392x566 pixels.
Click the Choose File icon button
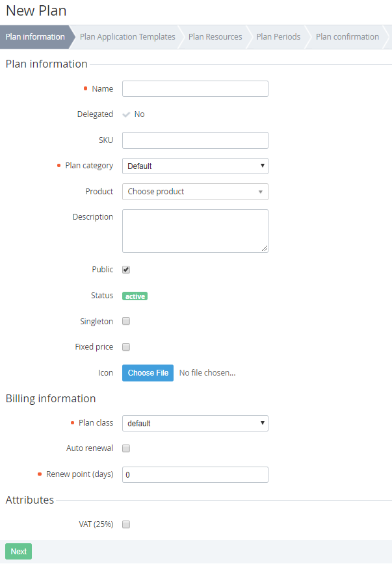(x=148, y=373)
